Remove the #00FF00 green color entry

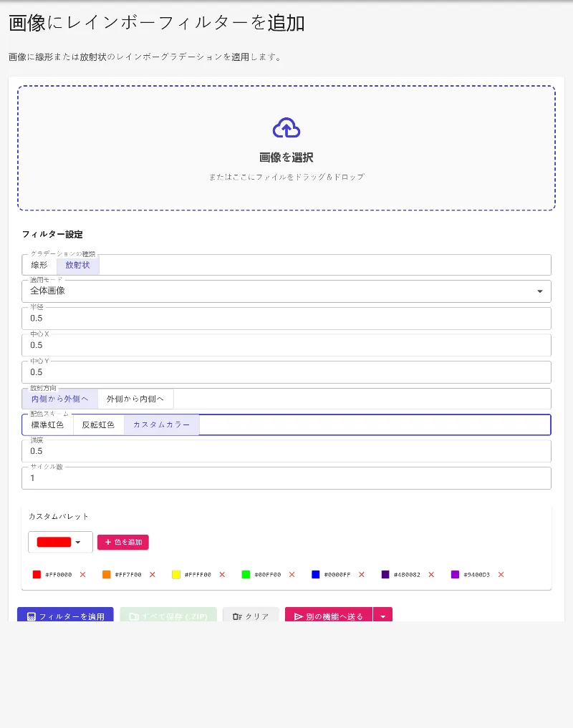[292, 575]
